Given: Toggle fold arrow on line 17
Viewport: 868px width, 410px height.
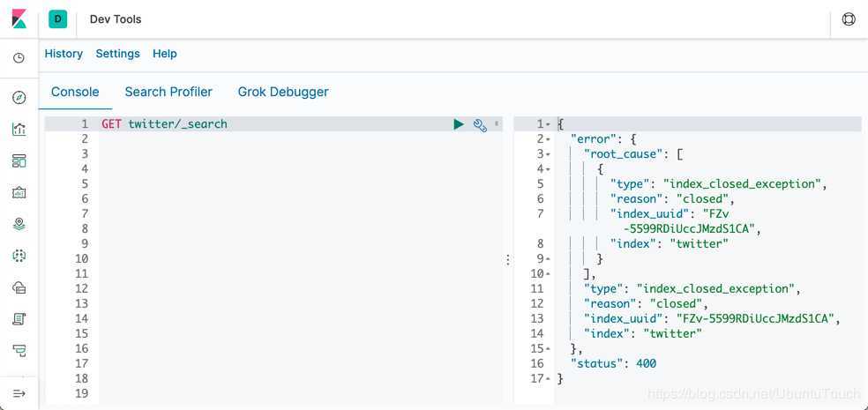Looking at the screenshot, I should [x=548, y=379].
